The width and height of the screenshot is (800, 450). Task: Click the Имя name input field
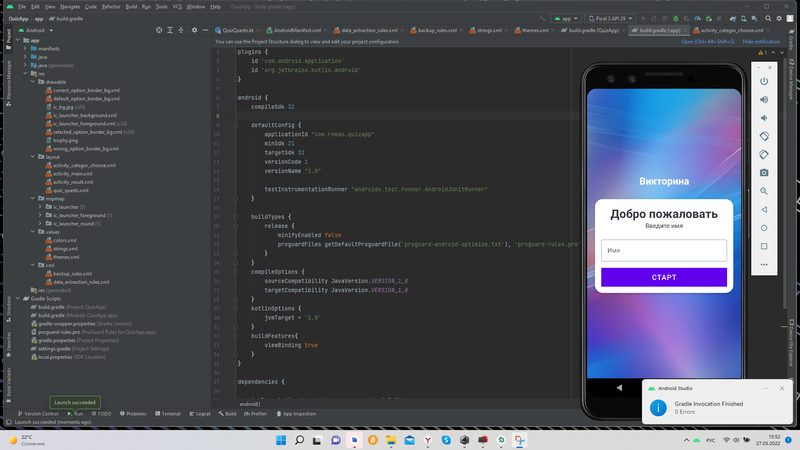(664, 250)
